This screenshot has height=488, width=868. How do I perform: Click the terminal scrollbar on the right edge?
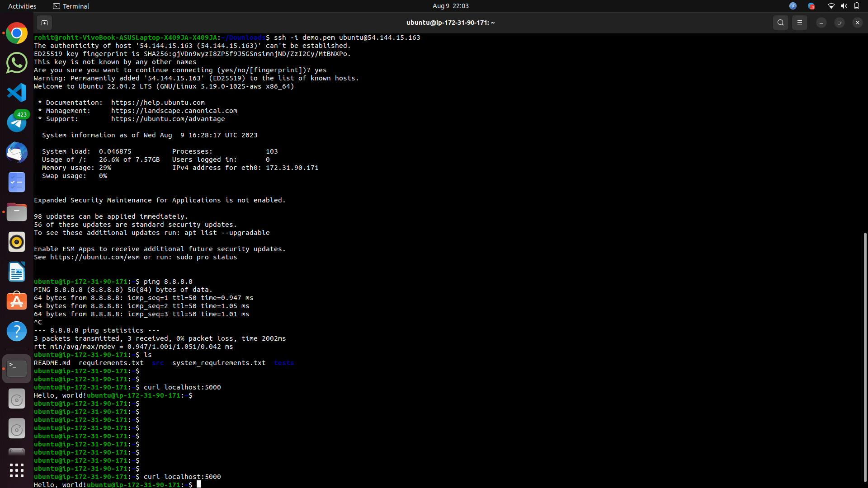[865, 357]
